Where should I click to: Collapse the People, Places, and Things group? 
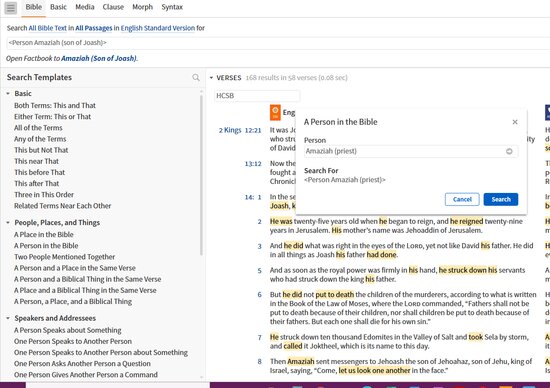tap(8, 222)
